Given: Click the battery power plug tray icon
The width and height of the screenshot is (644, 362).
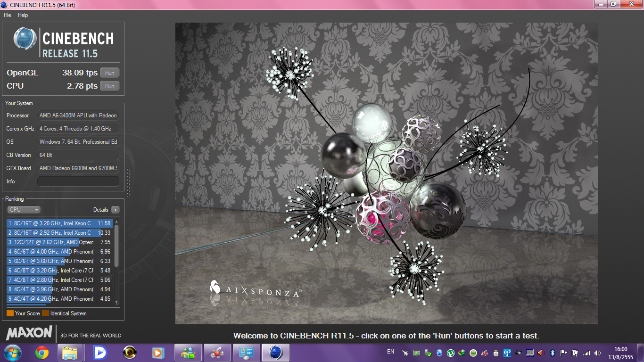Looking at the screenshot, I should [x=575, y=353].
